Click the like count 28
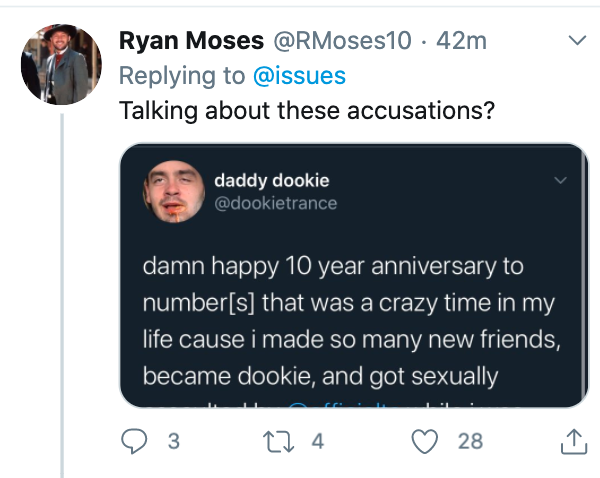Viewport: 600px width, 478px height. (470, 441)
